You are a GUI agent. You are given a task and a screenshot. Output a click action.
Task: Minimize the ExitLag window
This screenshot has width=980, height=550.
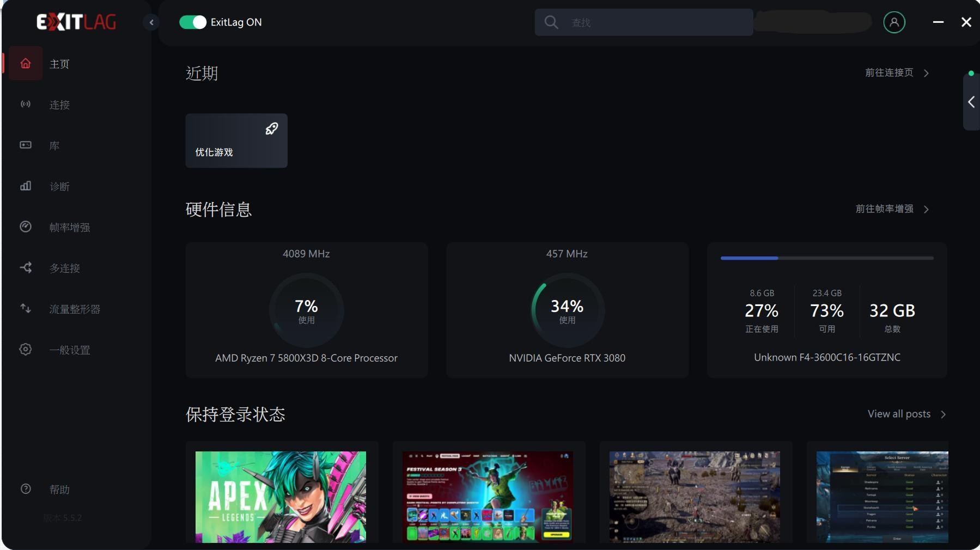[x=938, y=22]
